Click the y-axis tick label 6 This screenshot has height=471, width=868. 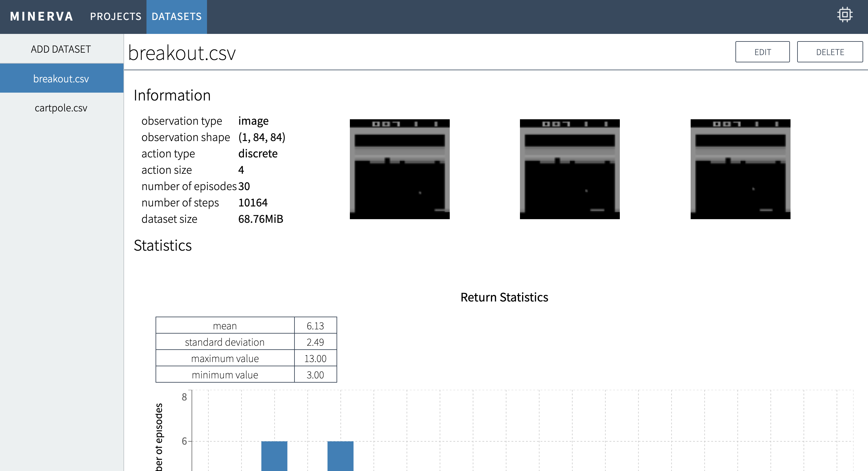pyautogui.click(x=184, y=441)
